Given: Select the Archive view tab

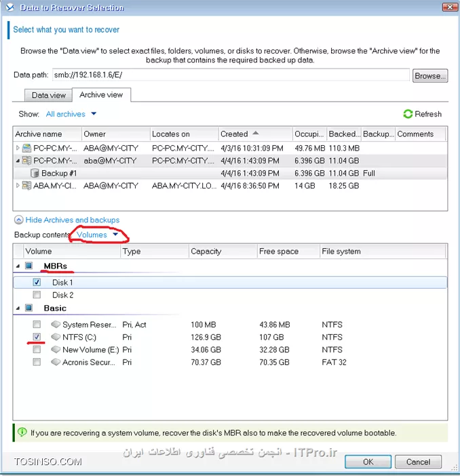Looking at the screenshot, I should (101, 95).
